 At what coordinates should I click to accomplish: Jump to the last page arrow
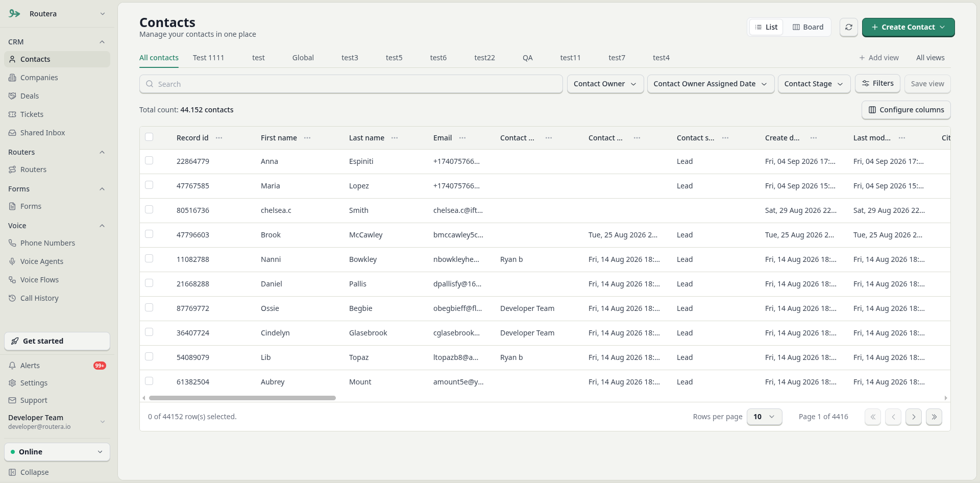pos(934,417)
